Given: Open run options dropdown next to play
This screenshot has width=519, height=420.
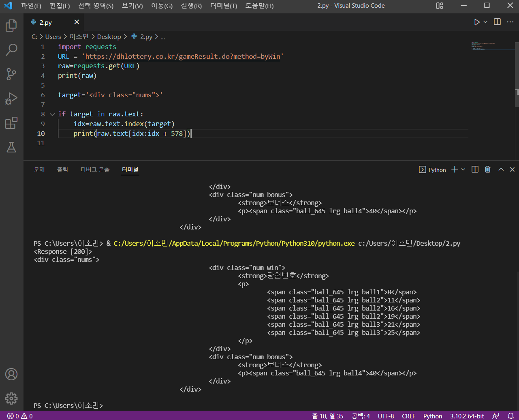Looking at the screenshot, I should [485, 22].
